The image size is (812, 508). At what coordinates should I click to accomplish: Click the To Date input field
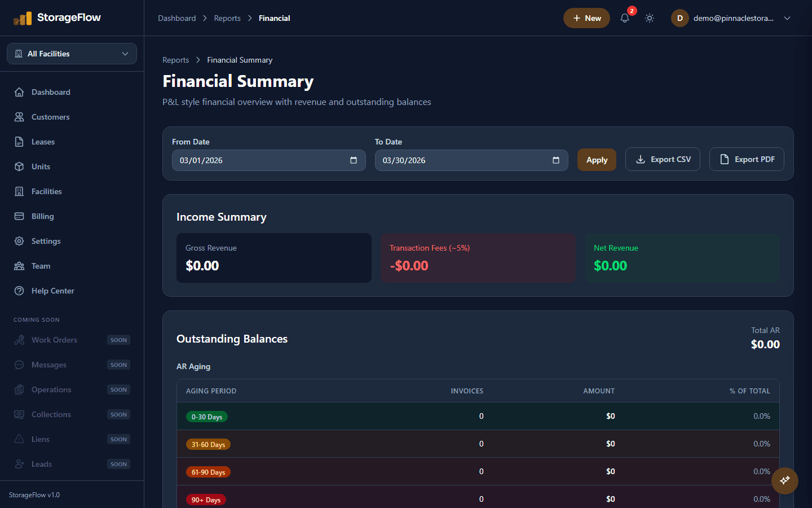[471, 160]
